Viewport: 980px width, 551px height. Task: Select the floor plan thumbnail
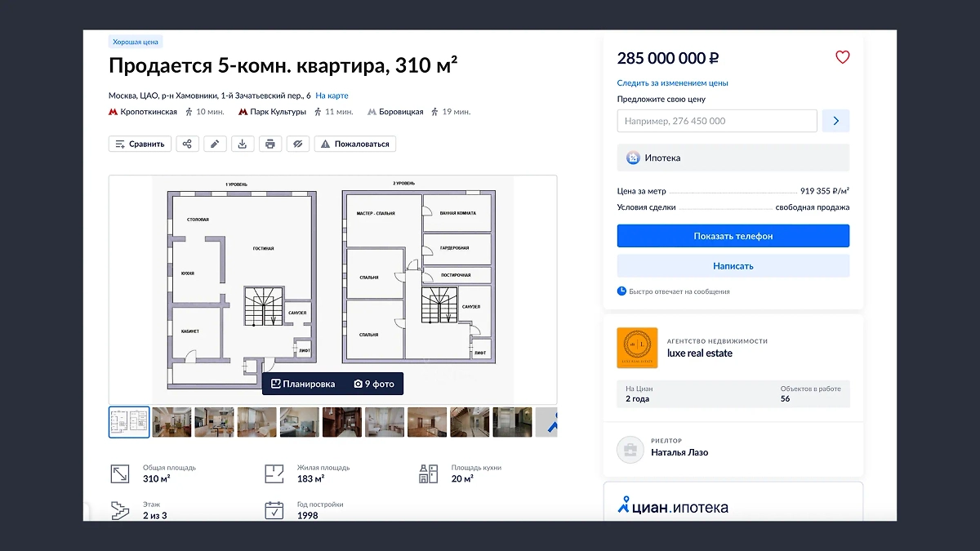[x=129, y=422]
